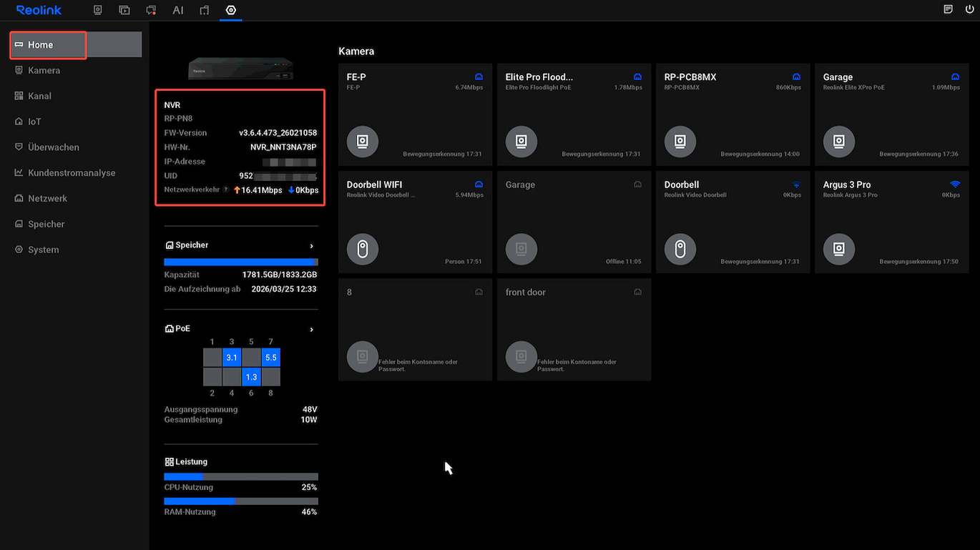This screenshot has height=550, width=980.
Task: Click the Doorbell WIFI doorbell icon
Action: (x=363, y=249)
